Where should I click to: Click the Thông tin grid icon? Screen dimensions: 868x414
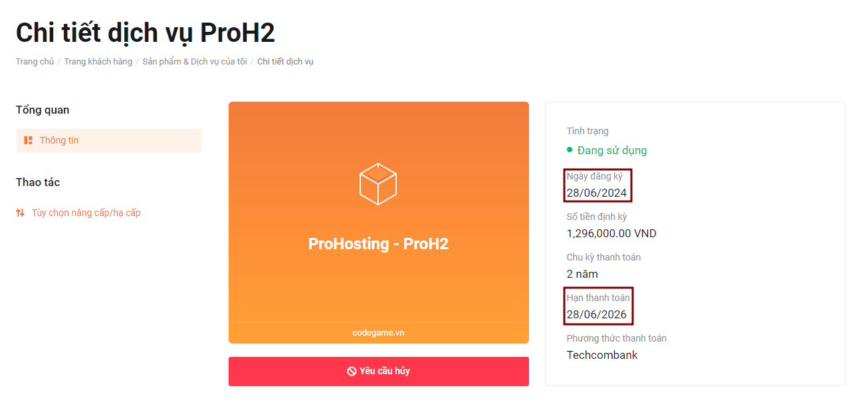(x=28, y=140)
